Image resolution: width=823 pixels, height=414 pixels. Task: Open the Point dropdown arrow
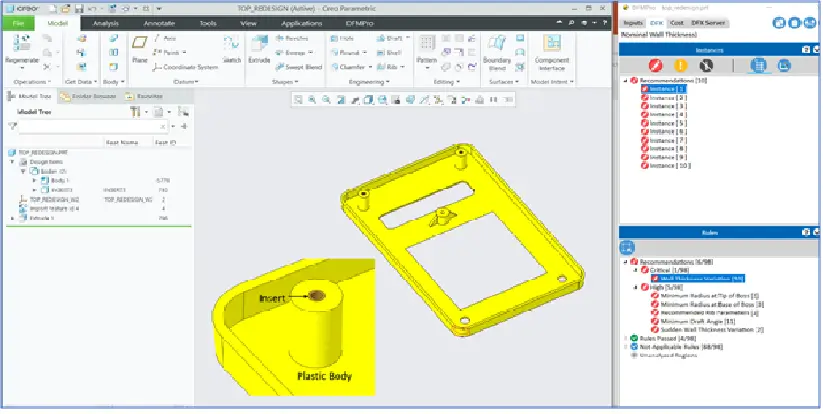pyautogui.click(x=185, y=52)
